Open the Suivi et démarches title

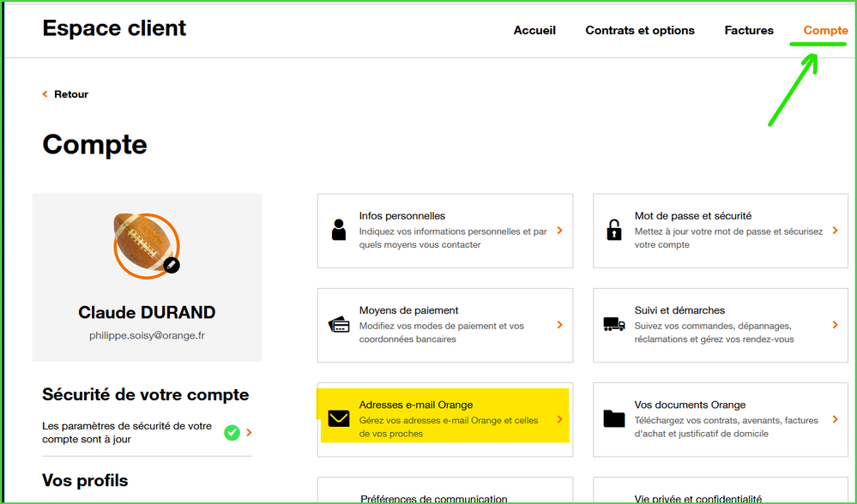pyautogui.click(x=679, y=310)
